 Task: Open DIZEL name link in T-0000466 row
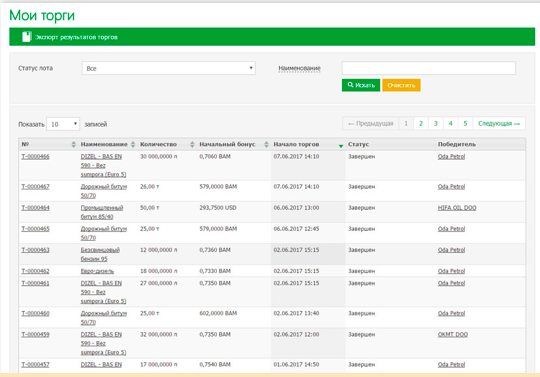(x=103, y=166)
